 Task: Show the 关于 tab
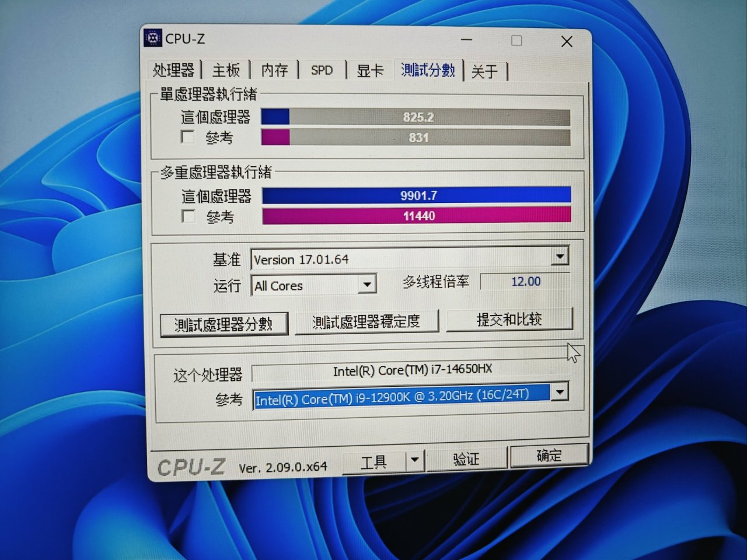[484, 71]
